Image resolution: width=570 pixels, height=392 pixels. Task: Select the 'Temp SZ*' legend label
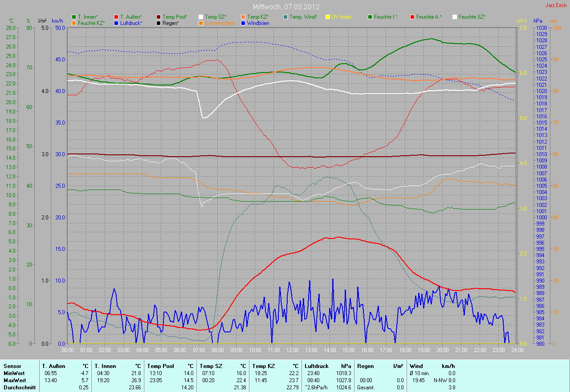coord(216,17)
